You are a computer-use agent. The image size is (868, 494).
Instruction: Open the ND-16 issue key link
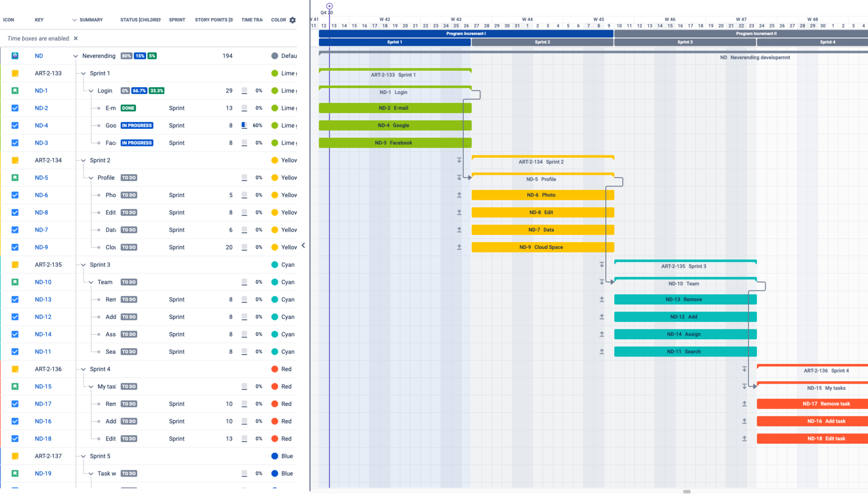point(43,421)
